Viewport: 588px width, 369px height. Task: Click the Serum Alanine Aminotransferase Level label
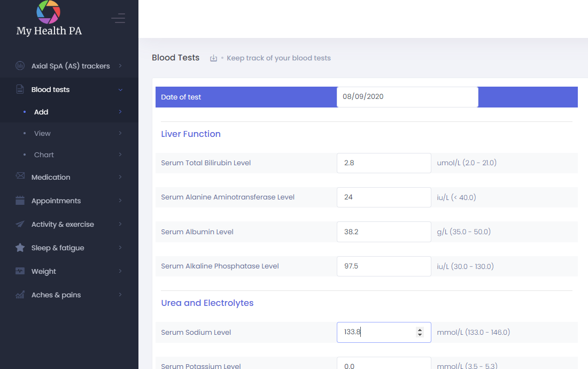228,197
